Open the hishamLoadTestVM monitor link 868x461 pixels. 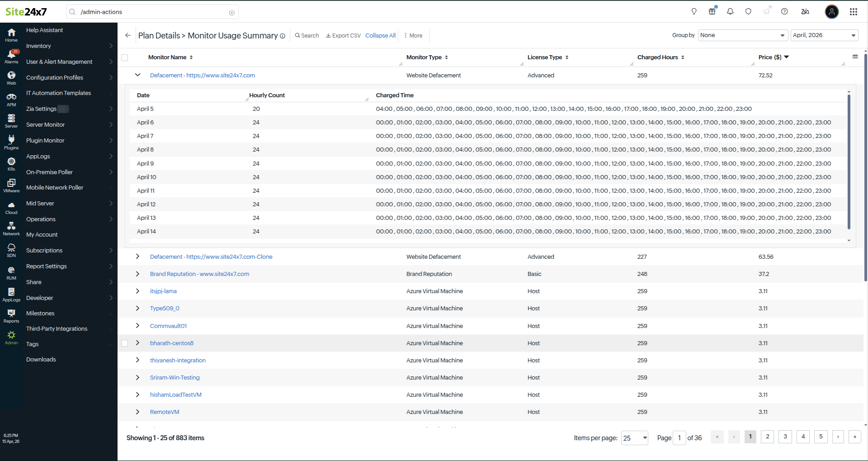pos(176,395)
